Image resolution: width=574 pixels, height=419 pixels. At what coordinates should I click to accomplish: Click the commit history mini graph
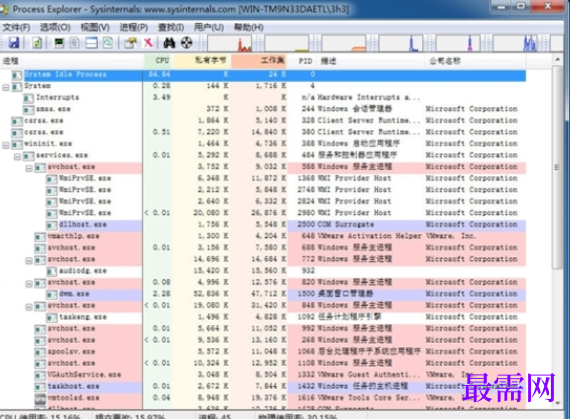287,43
